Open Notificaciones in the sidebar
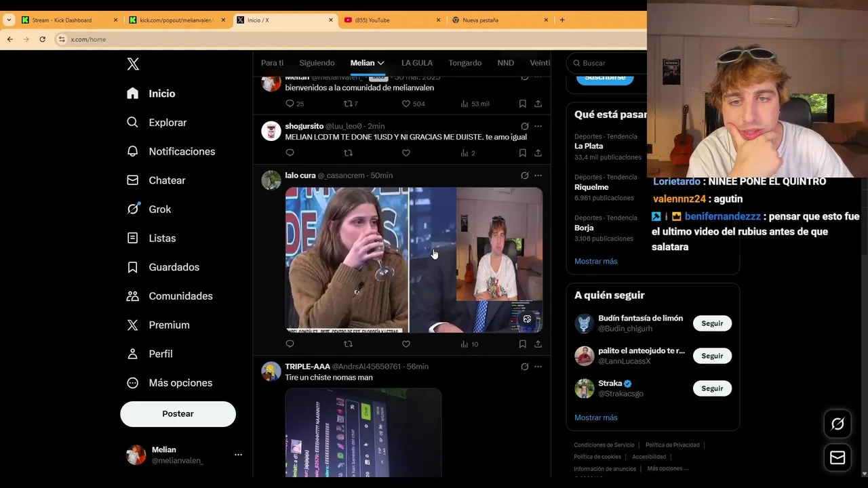Image resolution: width=868 pixels, height=488 pixels. pyautogui.click(x=171, y=152)
